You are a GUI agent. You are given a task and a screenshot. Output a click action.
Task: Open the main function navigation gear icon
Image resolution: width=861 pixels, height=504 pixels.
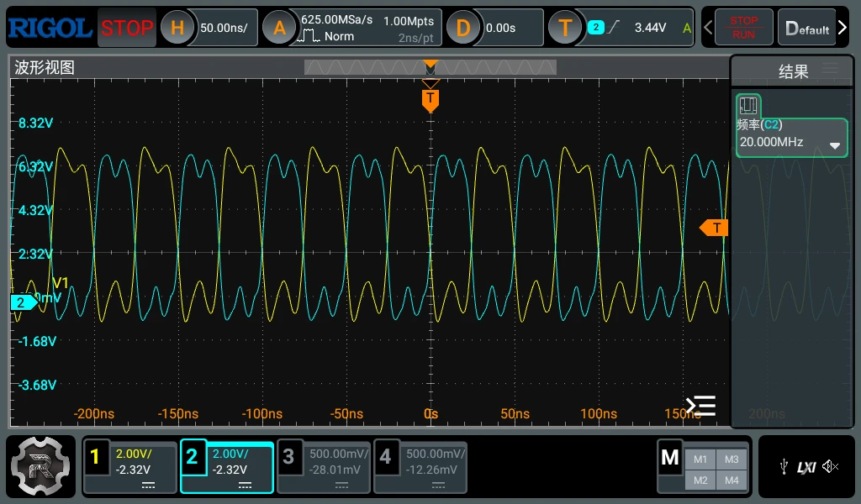[40, 467]
